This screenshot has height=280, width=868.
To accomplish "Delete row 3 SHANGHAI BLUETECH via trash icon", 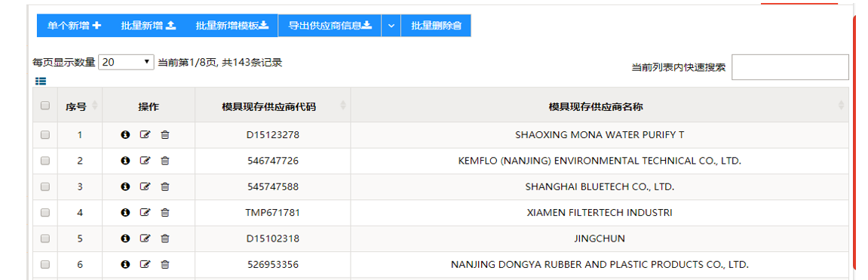I will pyautogui.click(x=164, y=187).
